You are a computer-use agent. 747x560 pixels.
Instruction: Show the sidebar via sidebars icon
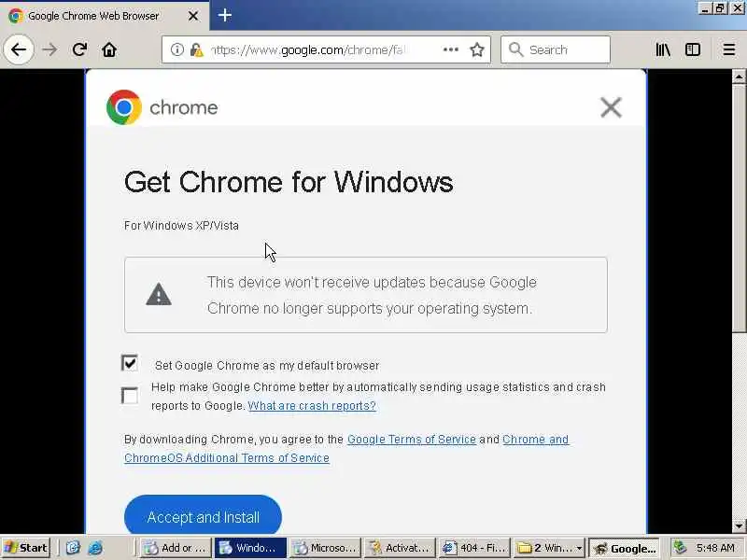[692, 49]
